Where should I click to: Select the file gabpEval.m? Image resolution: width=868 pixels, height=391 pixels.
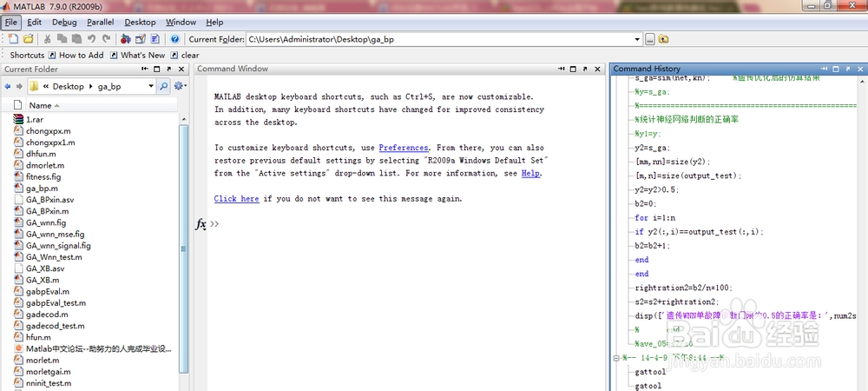[48, 291]
